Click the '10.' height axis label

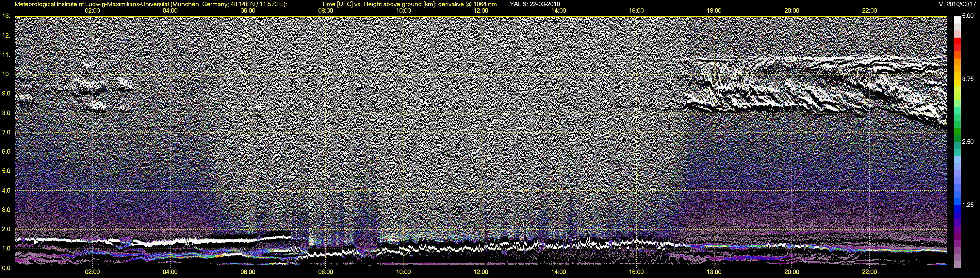pos(7,74)
